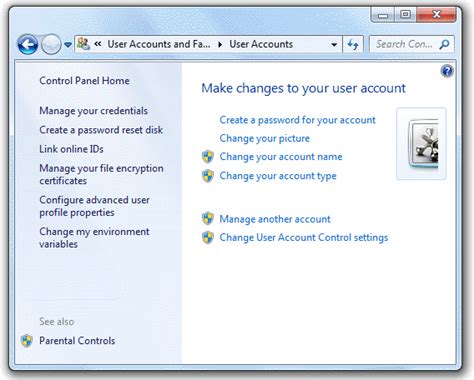Open Change my environment variables

click(x=94, y=238)
